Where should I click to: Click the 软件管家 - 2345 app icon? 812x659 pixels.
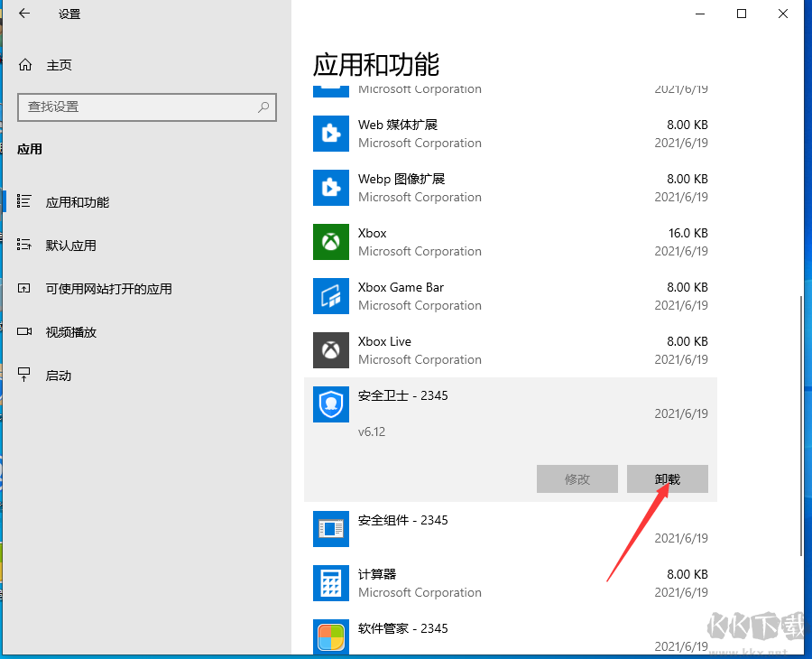click(330, 637)
